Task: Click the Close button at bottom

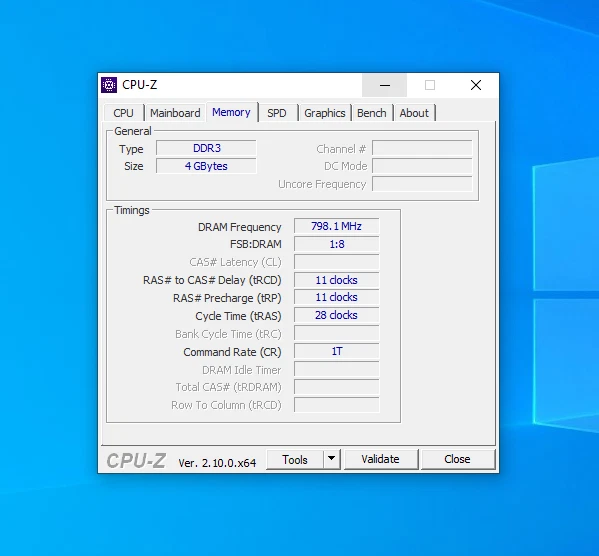Action: click(457, 459)
